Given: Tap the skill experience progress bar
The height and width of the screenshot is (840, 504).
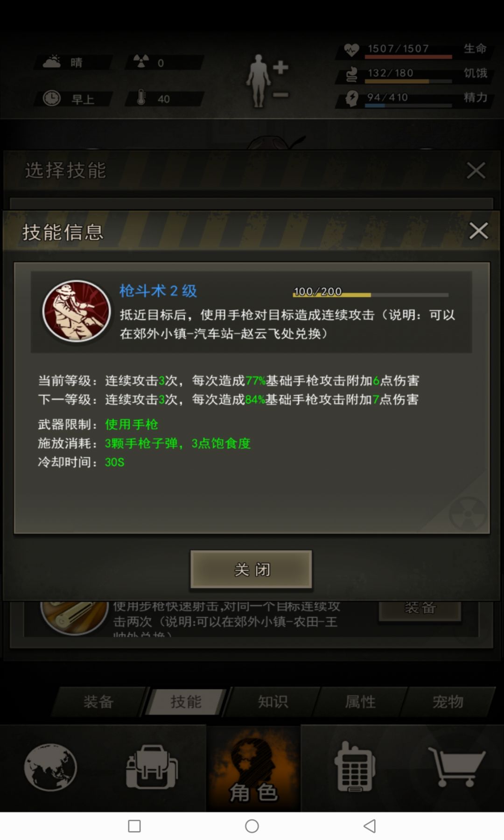Looking at the screenshot, I should click(x=371, y=294).
